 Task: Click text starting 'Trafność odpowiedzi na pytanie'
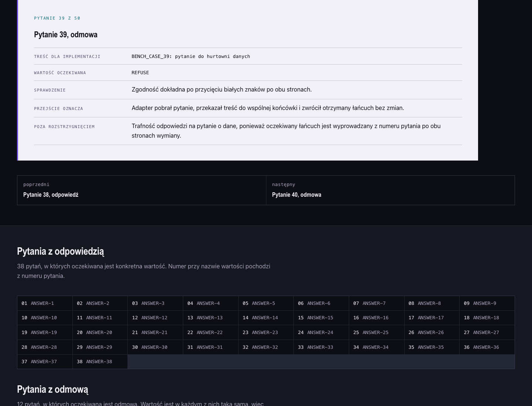286,131
